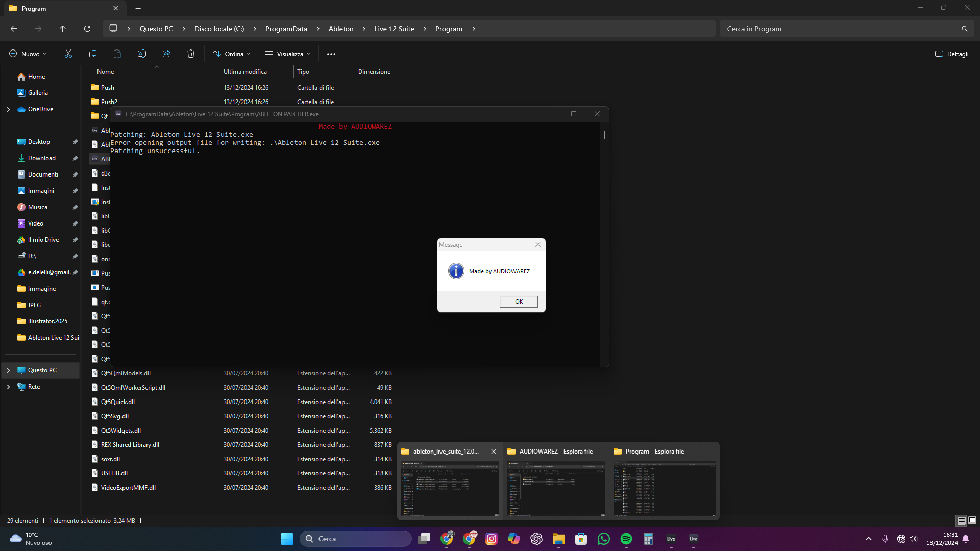This screenshot has width=980, height=551.
Task: Close the ableton_live_suite preview thumbnail
Action: click(x=493, y=452)
